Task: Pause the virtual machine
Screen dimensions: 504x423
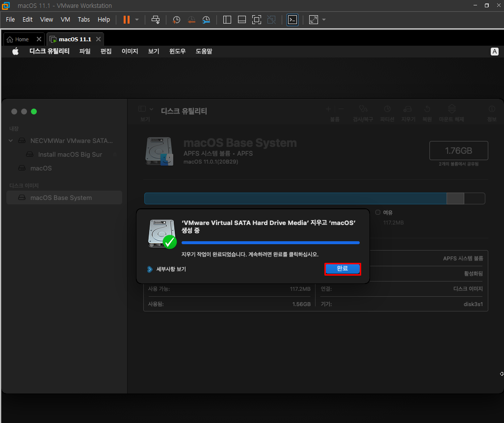Action: [127, 20]
